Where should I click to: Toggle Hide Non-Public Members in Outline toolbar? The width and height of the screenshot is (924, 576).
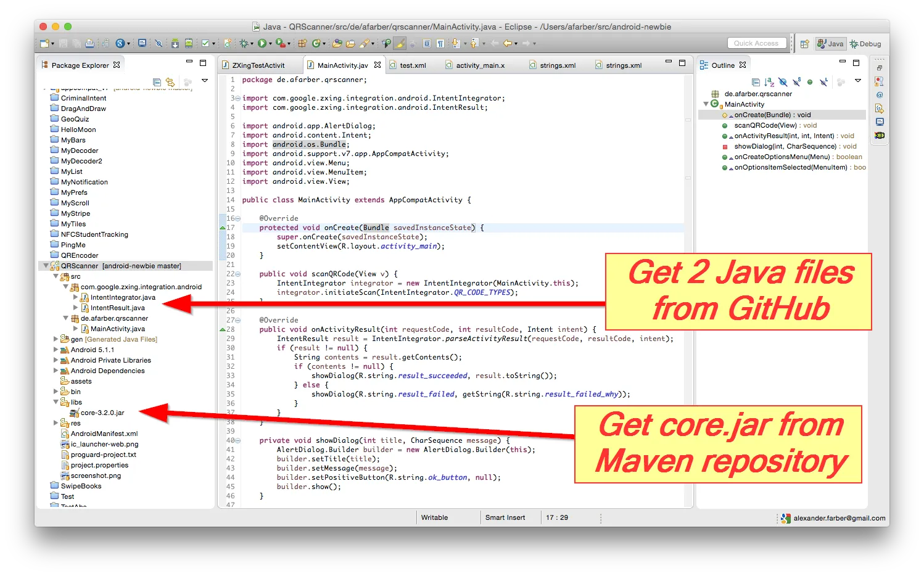810,82
